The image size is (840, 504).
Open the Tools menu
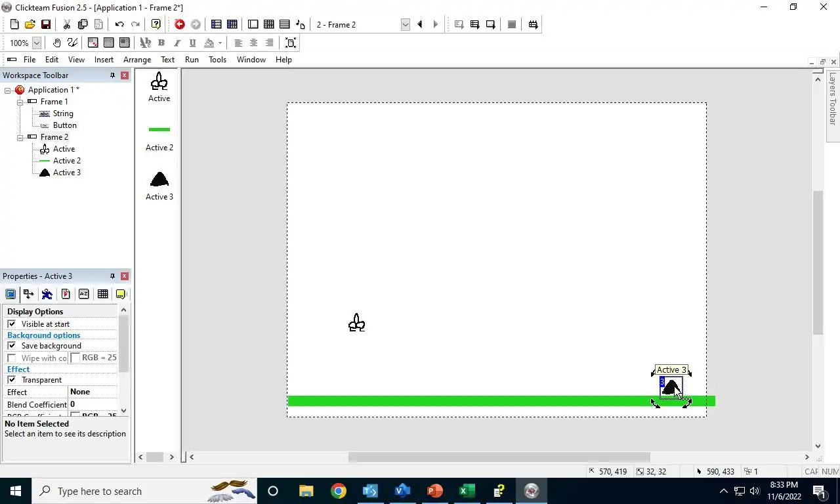217,60
